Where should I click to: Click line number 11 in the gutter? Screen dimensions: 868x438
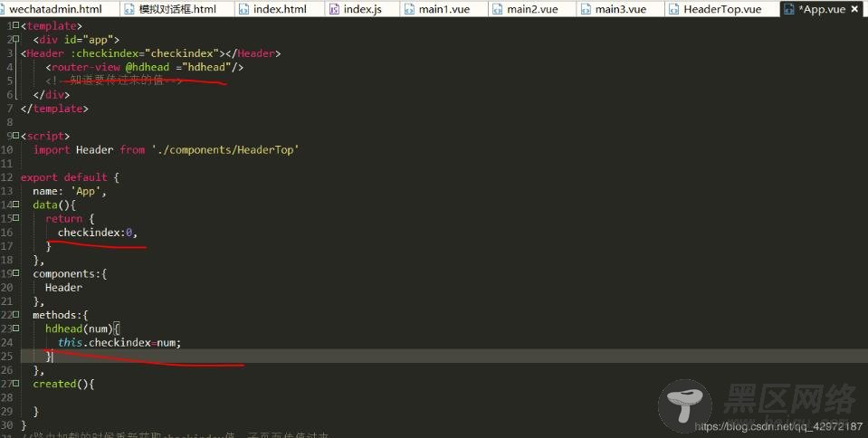[6, 164]
